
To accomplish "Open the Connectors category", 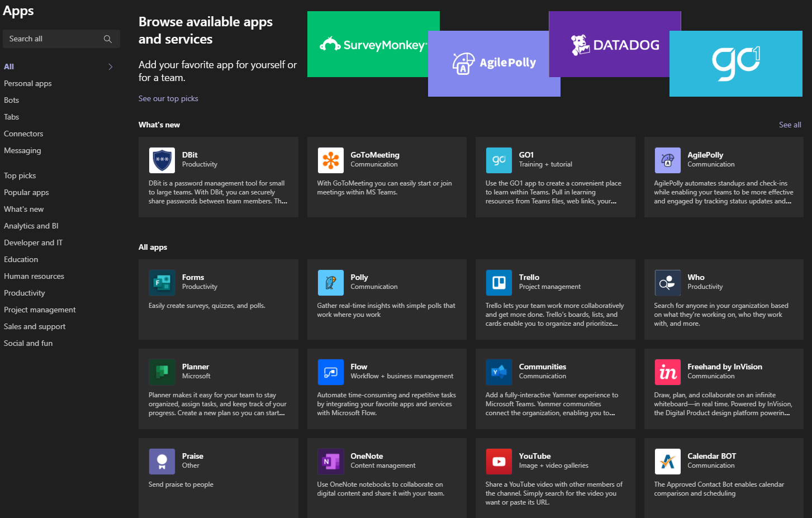I will (23, 134).
